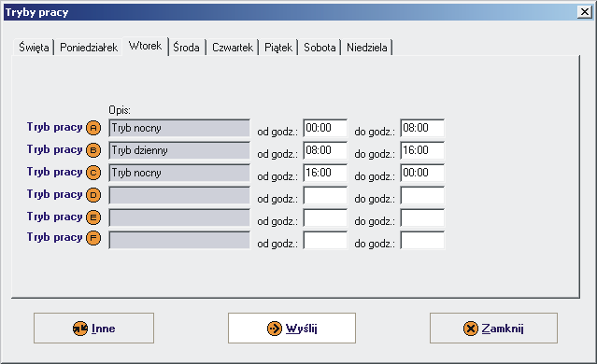597x364 pixels.
Task: Go to the Środa tab
Action: pos(187,48)
